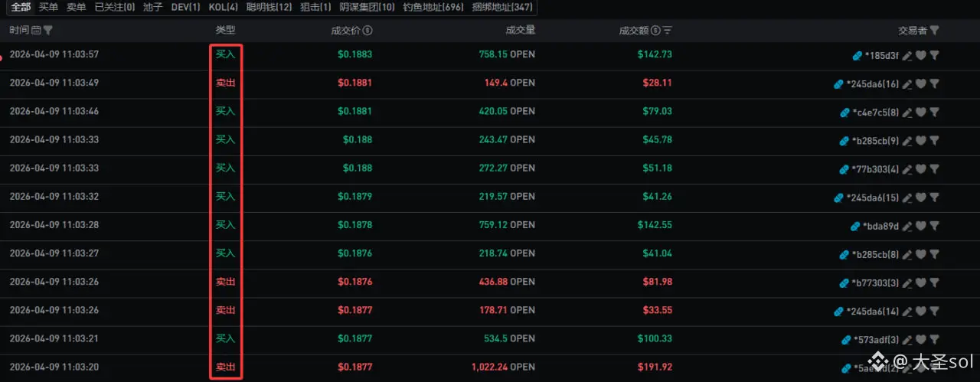Open the calendar picker beside 时间 header

click(37, 31)
